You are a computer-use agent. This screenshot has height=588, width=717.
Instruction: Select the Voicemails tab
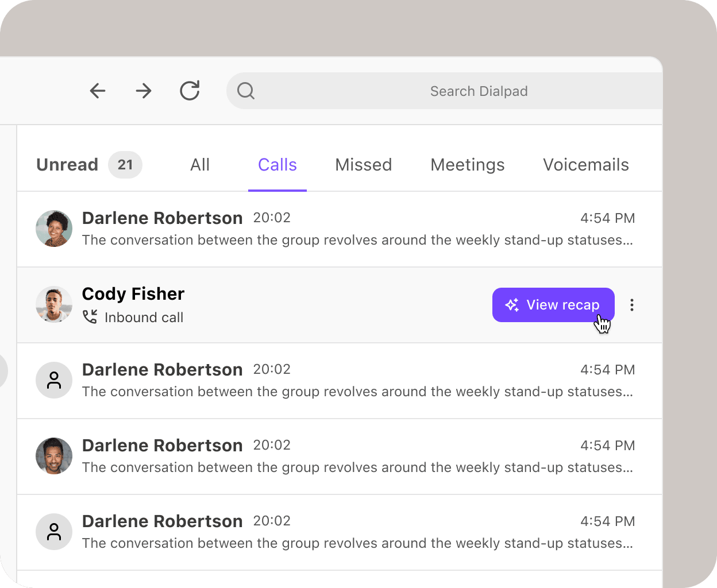tap(585, 165)
